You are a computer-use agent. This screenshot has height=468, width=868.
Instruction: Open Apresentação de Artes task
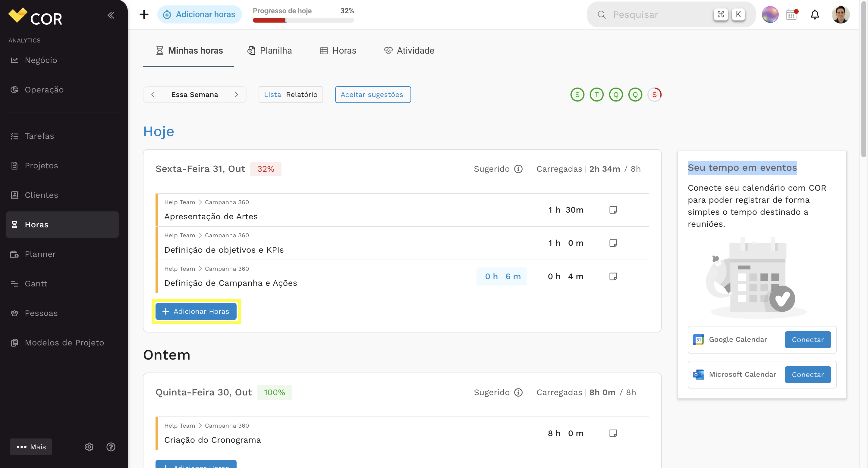point(211,217)
